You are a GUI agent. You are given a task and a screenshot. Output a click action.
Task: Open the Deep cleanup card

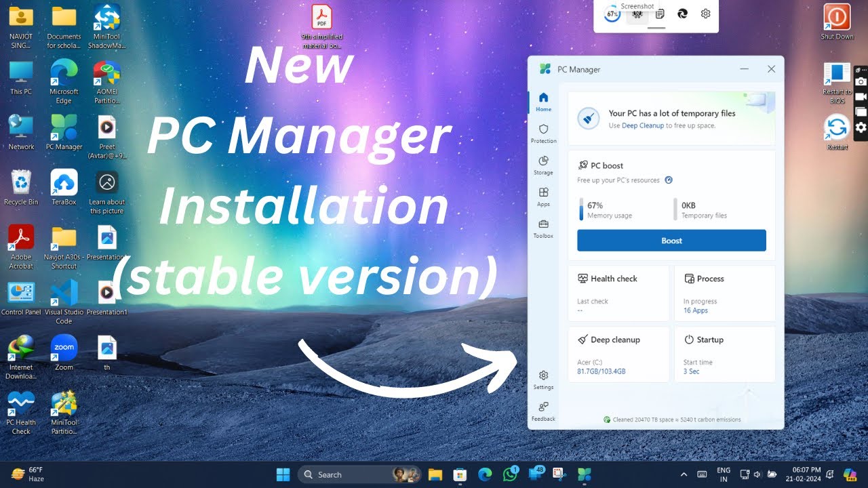tap(618, 354)
